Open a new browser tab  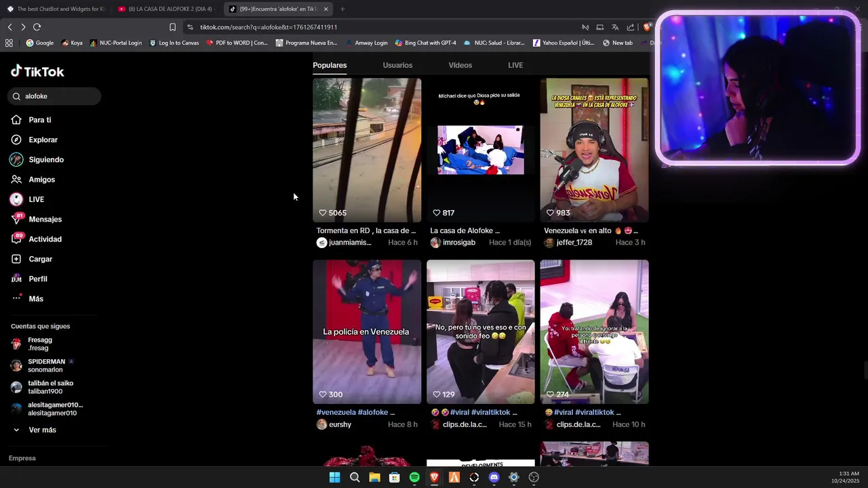(x=342, y=9)
